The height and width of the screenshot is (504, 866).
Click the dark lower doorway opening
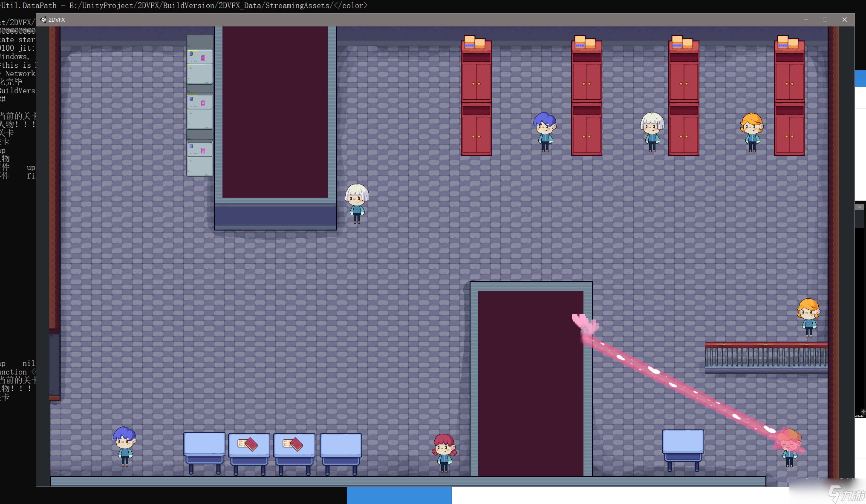tap(531, 383)
